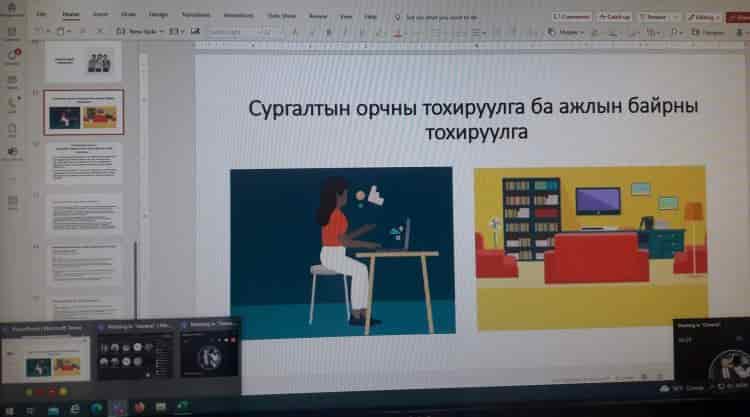Select the highlighted slide thumbnail with two pictures
Image resolution: width=750 pixels, height=417 pixels.
(x=84, y=112)
